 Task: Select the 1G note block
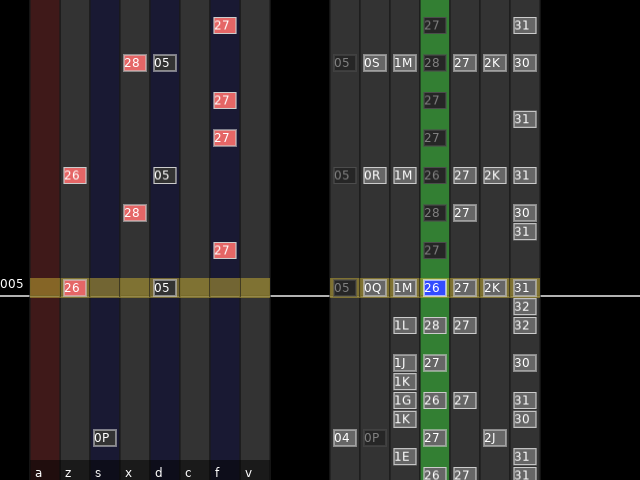pyautogui.click(x=404, y=400)
